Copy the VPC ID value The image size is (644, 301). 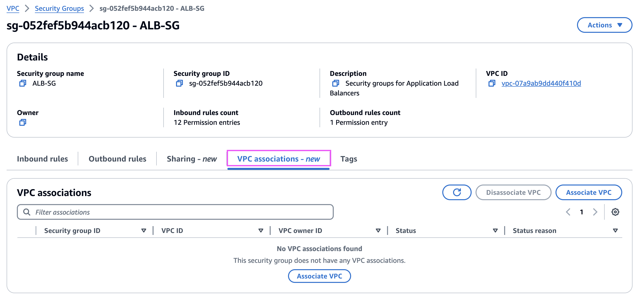(x=491, y=83)
